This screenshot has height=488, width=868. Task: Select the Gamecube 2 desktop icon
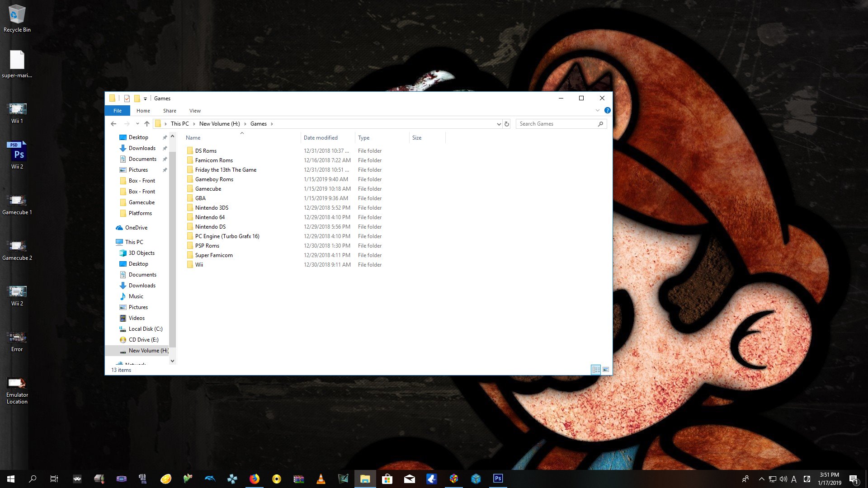pos(17,250)
